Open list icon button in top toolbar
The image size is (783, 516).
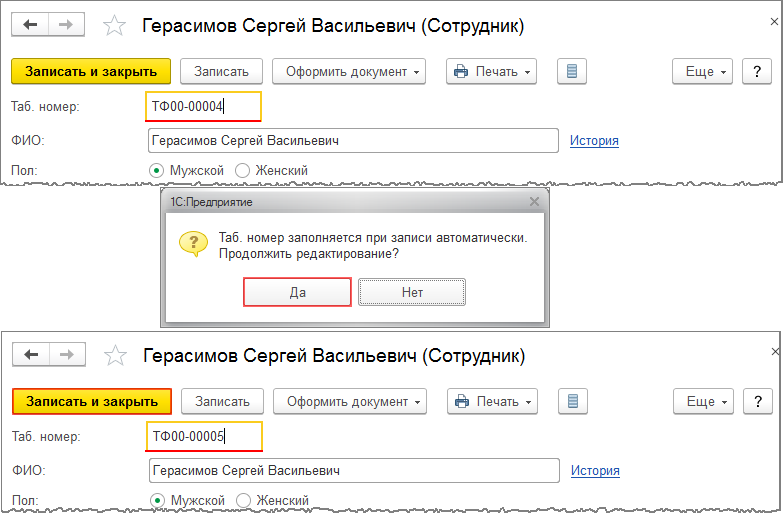[x=572, y=71]
